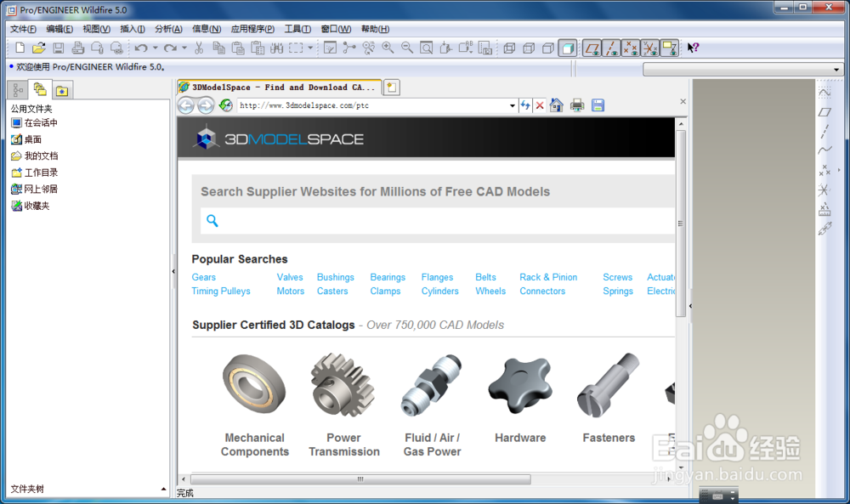
Task: Open the undo history dropdown arrow
Action: 155,48
